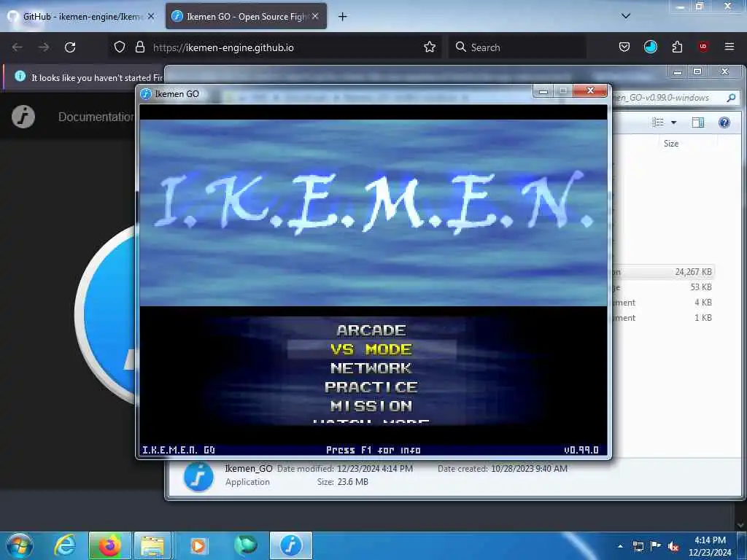
Task: Select the file row showing 4 KB
Action: tap(664, 303)
